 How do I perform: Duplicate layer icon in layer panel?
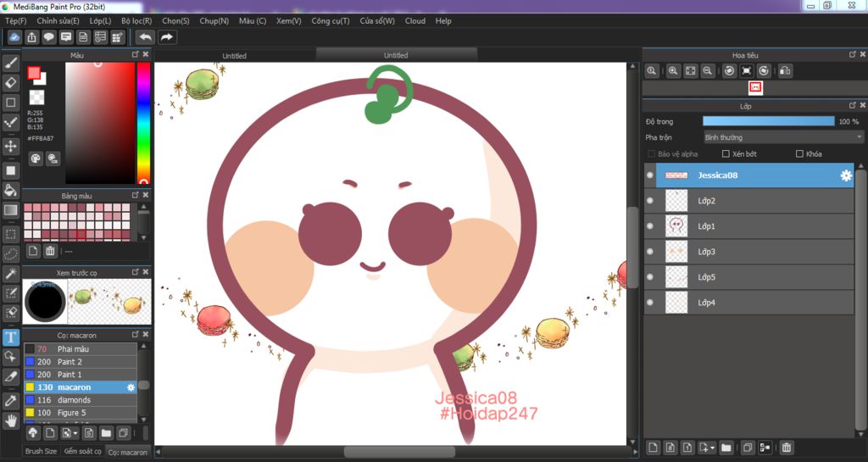click(748, 447)
